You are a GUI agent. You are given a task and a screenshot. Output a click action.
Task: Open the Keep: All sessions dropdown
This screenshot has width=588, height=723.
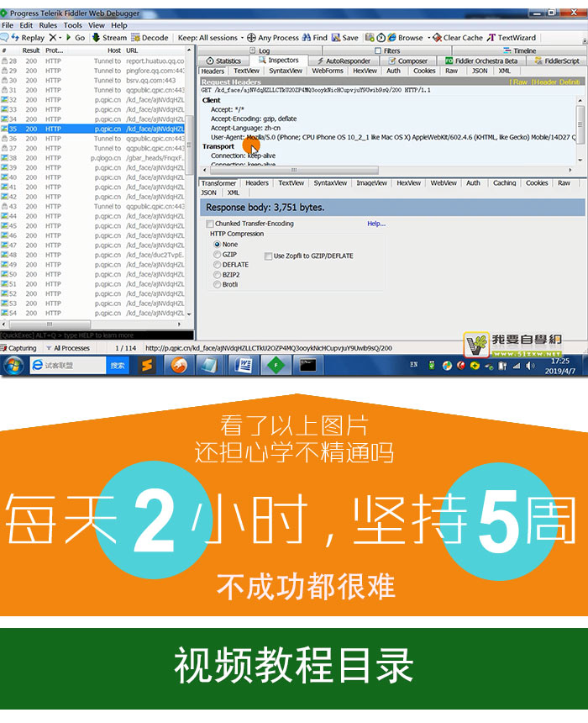click(211, 38)
